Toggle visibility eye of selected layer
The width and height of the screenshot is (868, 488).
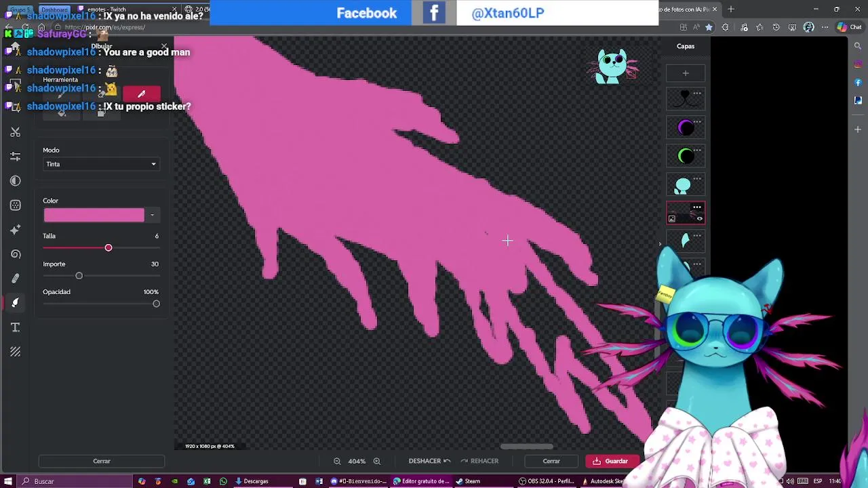coord(700,218)
